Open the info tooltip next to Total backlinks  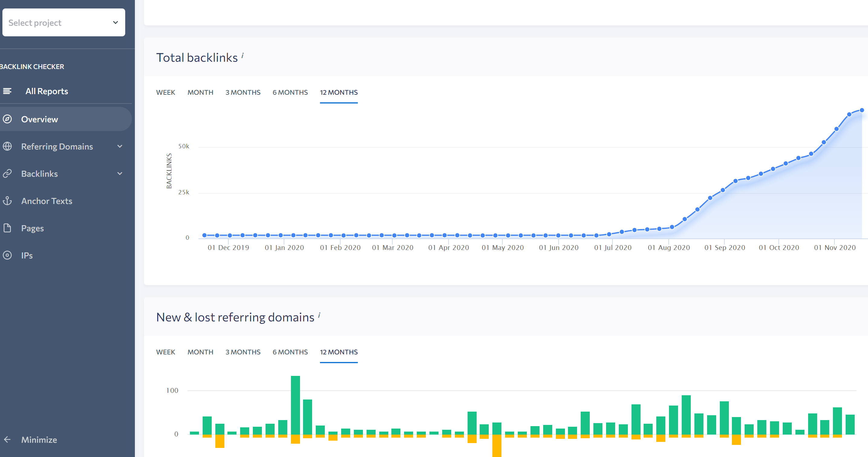(x=243, y=55)
